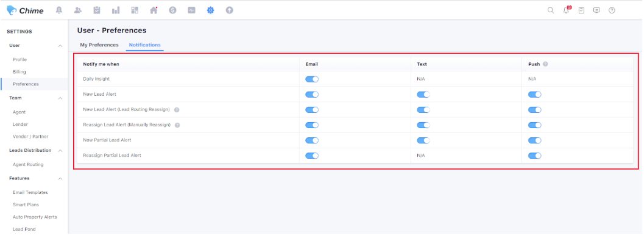Toggle Lead Routing Reassign text switch
The height and width of the screenshot is (235, 644).
click(x=423, y=110)
